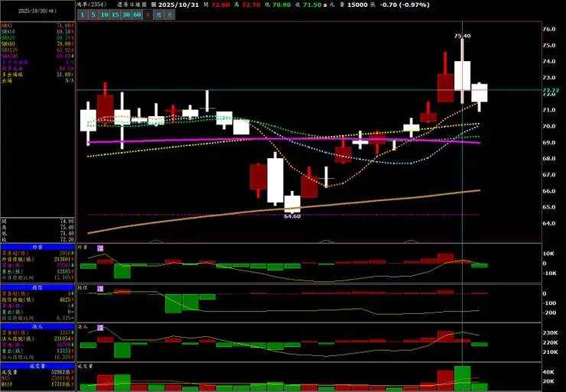Viewport: 566px width, 392px height.
Task: Click the last candle at right of chart
Action: click(480, 92)
